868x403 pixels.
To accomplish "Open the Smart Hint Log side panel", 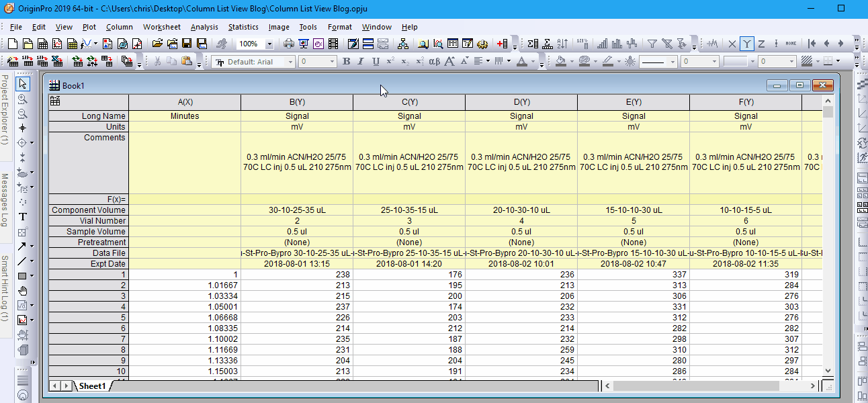I will point(5,287).
